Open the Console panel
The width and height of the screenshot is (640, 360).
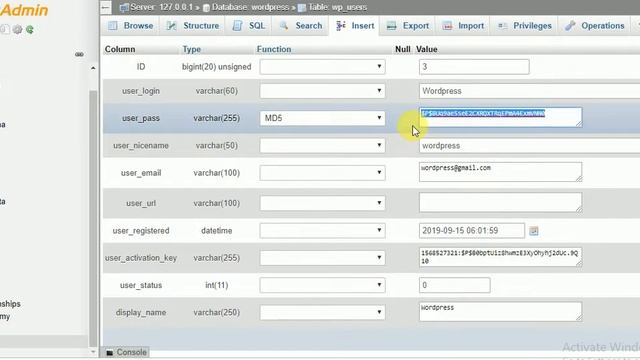[126, 352]
